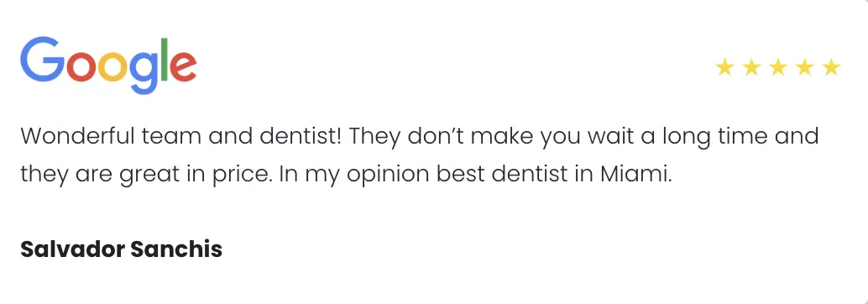Viewport: 868px width, 304px height.
Task: Open reviewer name Salvador Sanchis
Action: [121, 249]
